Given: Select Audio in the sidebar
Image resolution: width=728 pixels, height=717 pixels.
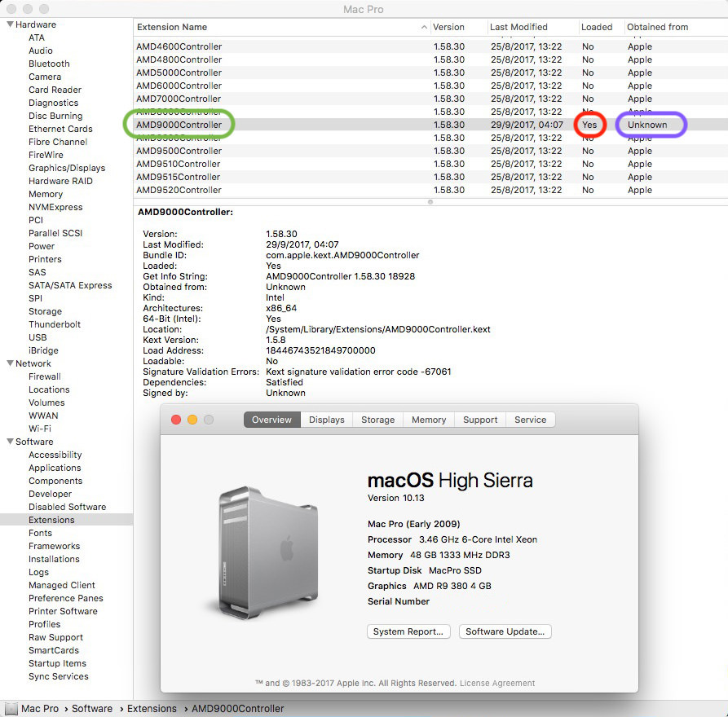Looking at the screenshot, I should tap(41, 51).
